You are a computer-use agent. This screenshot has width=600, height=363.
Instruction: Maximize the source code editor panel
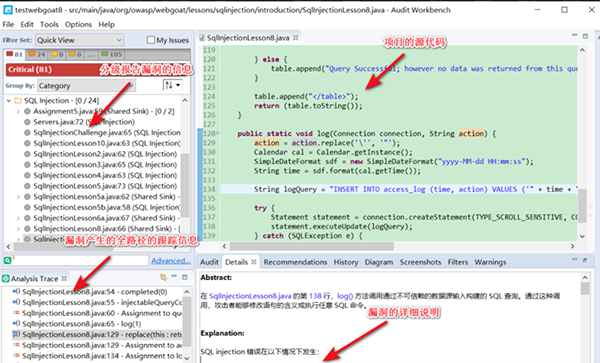(585, 36)
